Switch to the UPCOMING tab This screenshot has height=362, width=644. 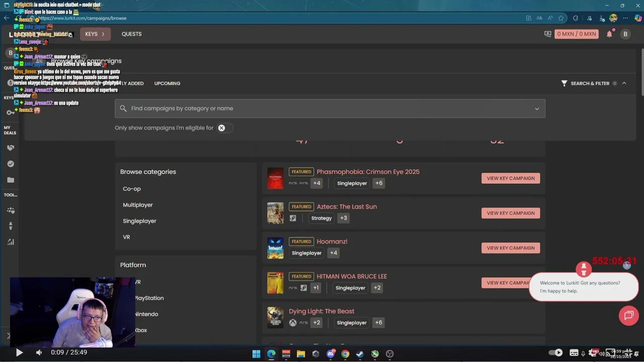tap(167, 83)
